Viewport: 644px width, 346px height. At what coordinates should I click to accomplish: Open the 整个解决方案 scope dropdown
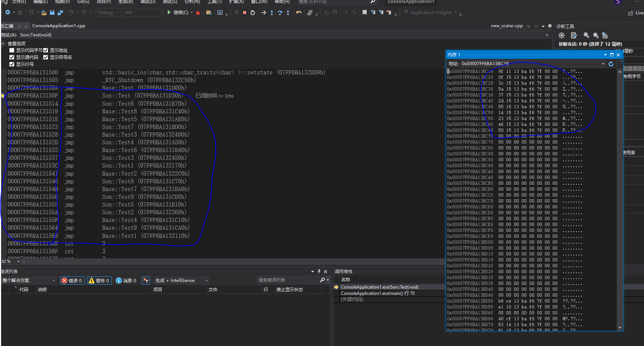coord(29,280)
